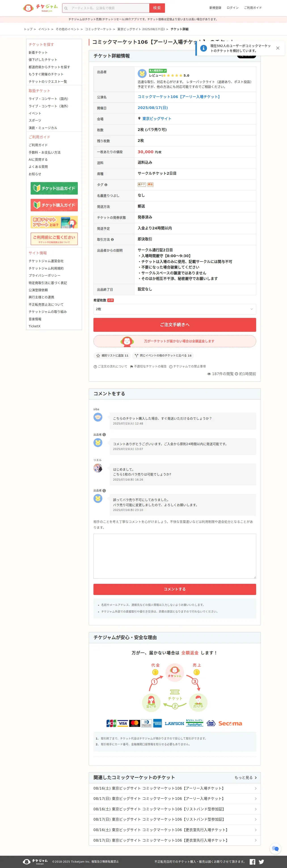The width and height of the screenshot is (287, 868).
Task: Open the ご利用前にご覧ください banner
Action: (x=54, y=239)
